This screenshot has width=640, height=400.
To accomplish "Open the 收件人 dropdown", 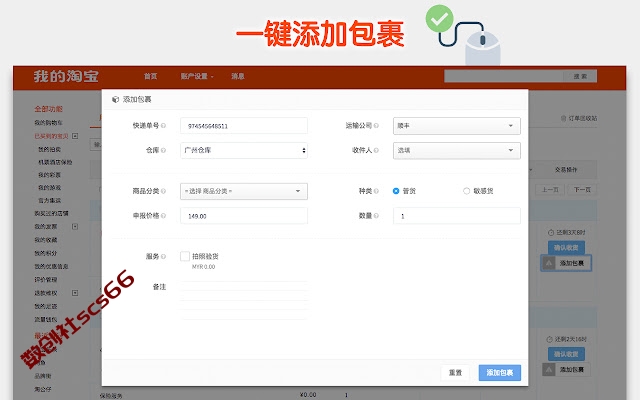I will (457, 150).
